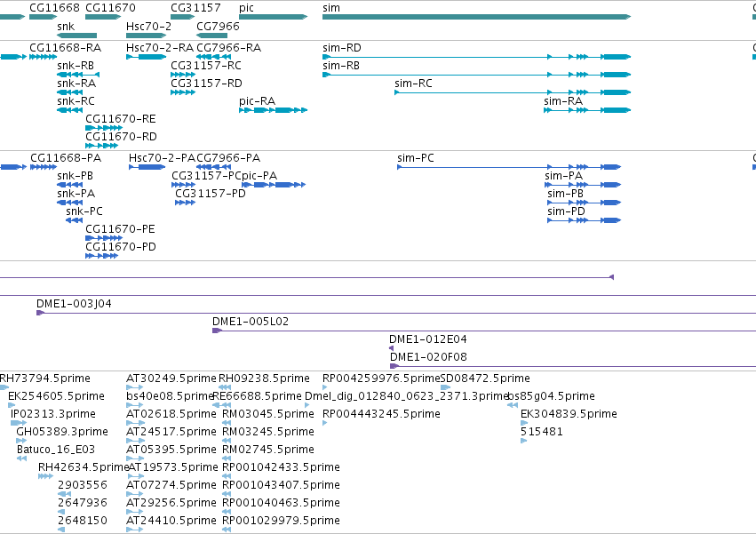Screen dimensions: 756x534
Task: Select transcript CG11668-RA
Action: 43,57
